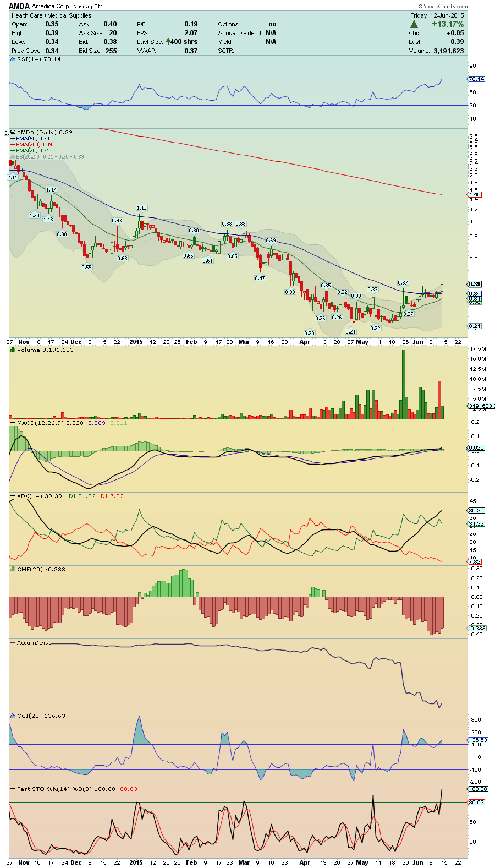Click the 7.82 red axis tag in ADX panel
The image size is (495, 868).
tap(475, 561)
